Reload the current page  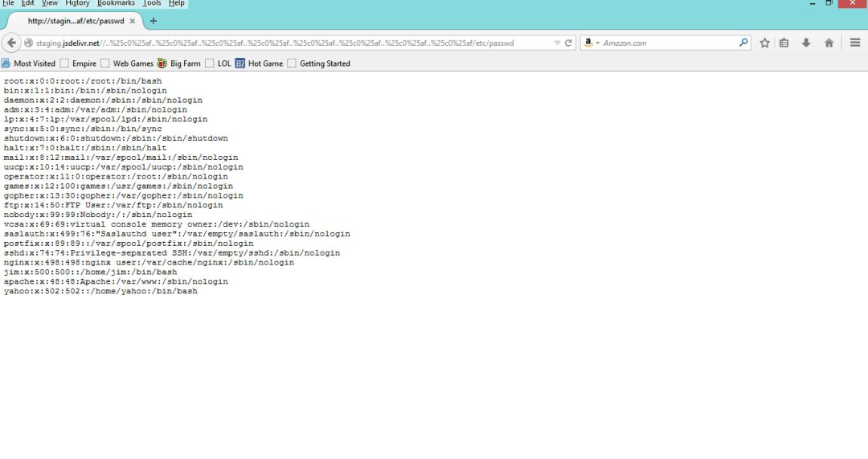(x=568, y=43)
